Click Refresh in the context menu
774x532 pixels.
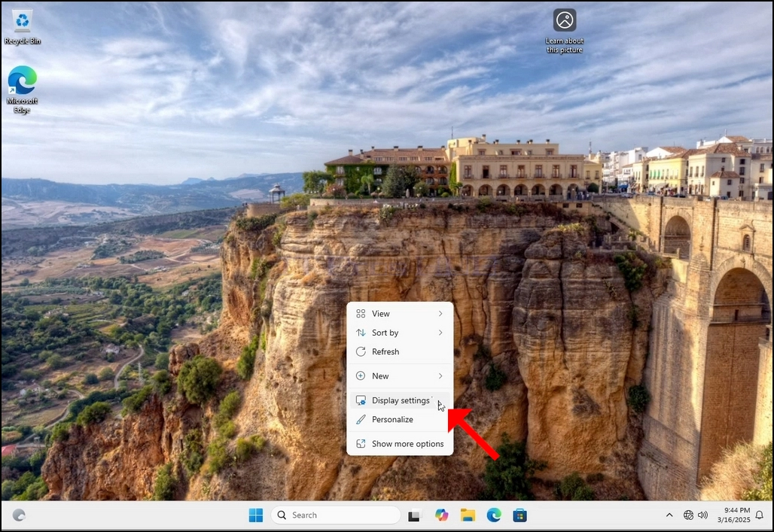point(400,352)
